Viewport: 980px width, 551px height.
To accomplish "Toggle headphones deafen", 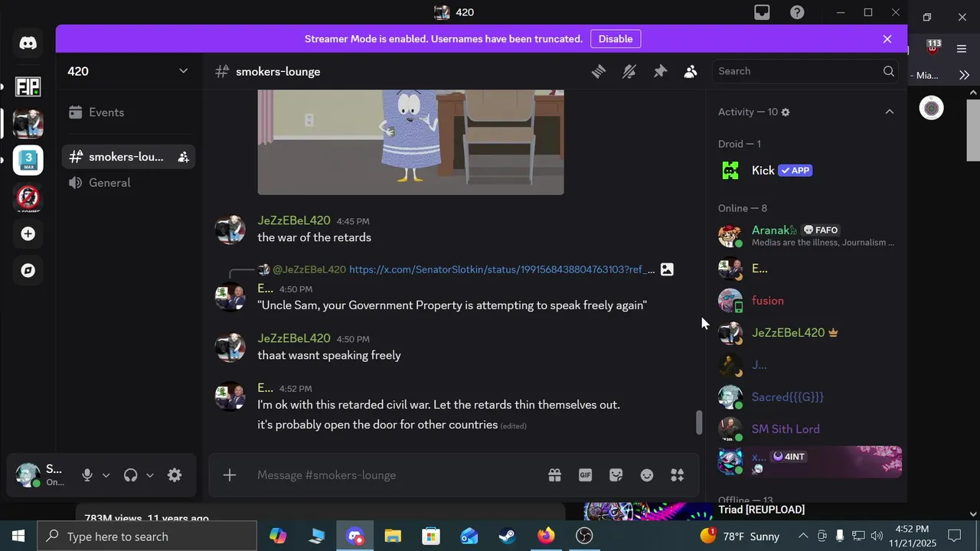I will coord(131,475).
